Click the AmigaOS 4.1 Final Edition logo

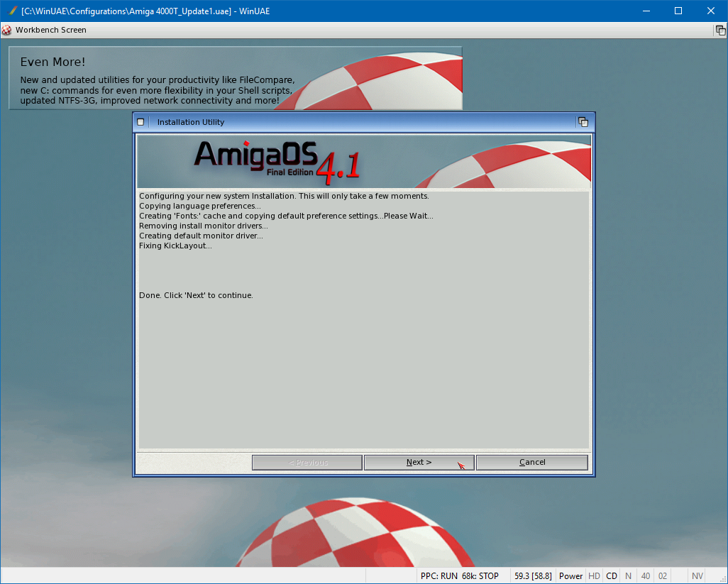point(277,160)
